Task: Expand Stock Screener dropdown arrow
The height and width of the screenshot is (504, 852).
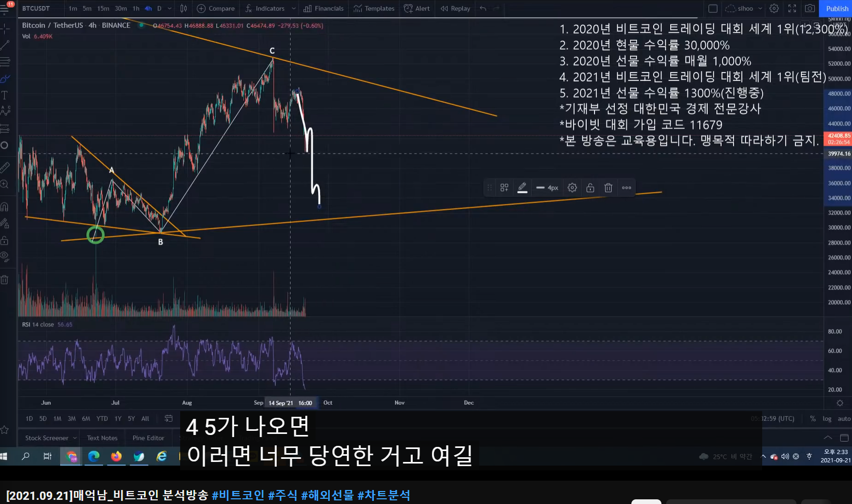Action: coord(75,438)
